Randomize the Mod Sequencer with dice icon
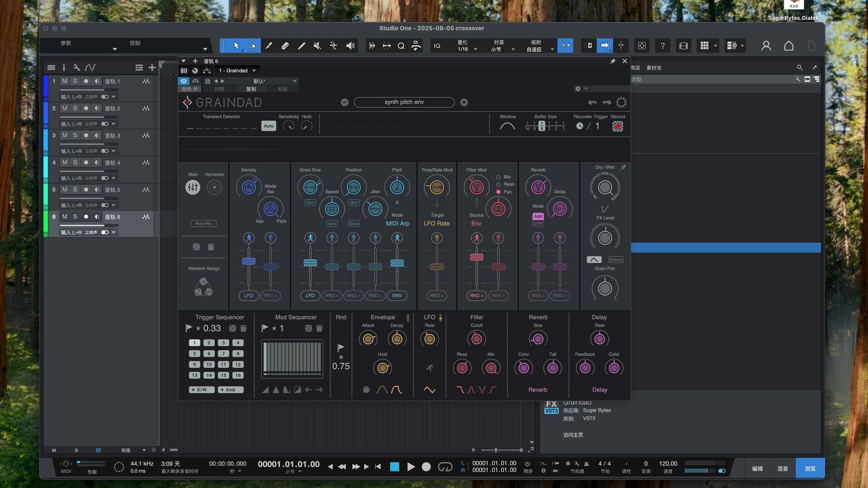868x488 pixels. 308,328
